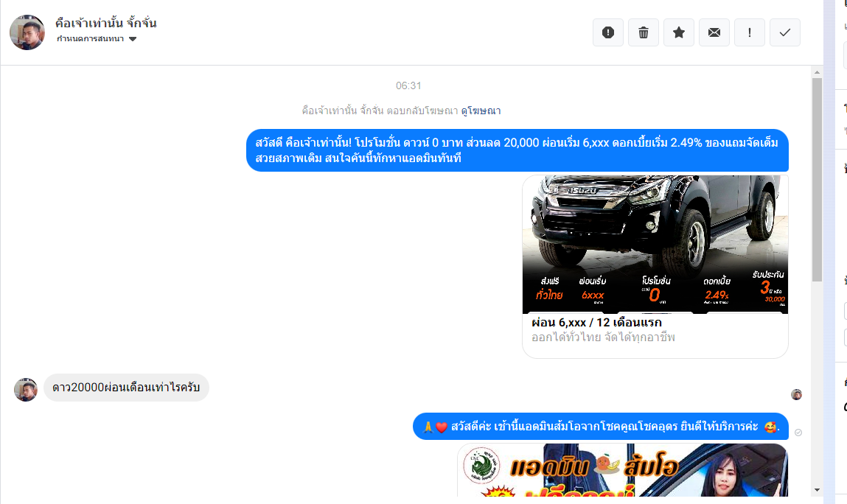The image size is (847, 504).
Task: Mark conversation as done with checkmark
Action: tap(785, 32)
